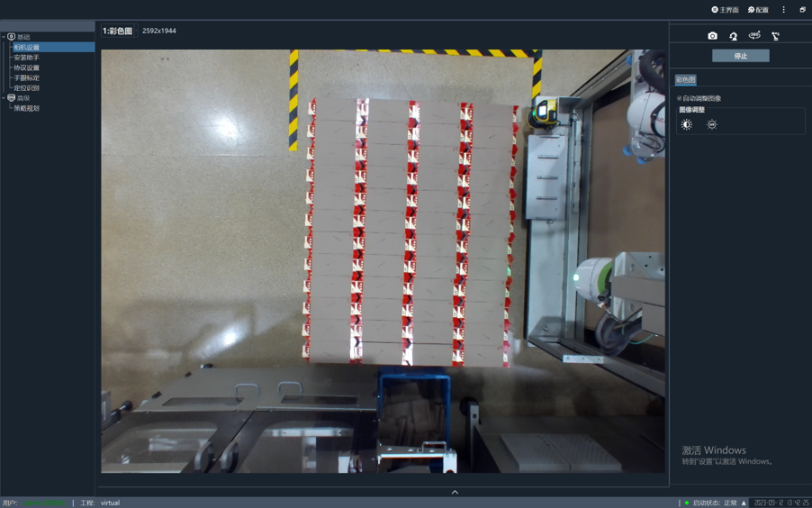Select the 协议设置 tree item
The image size is (812, 508).
point(26,68)
